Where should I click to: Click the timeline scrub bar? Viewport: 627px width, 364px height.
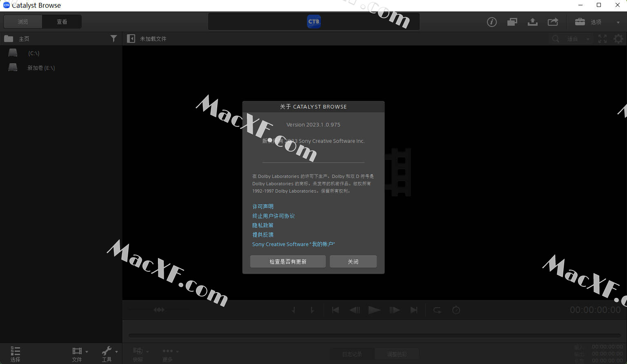[x=374, y=336]
